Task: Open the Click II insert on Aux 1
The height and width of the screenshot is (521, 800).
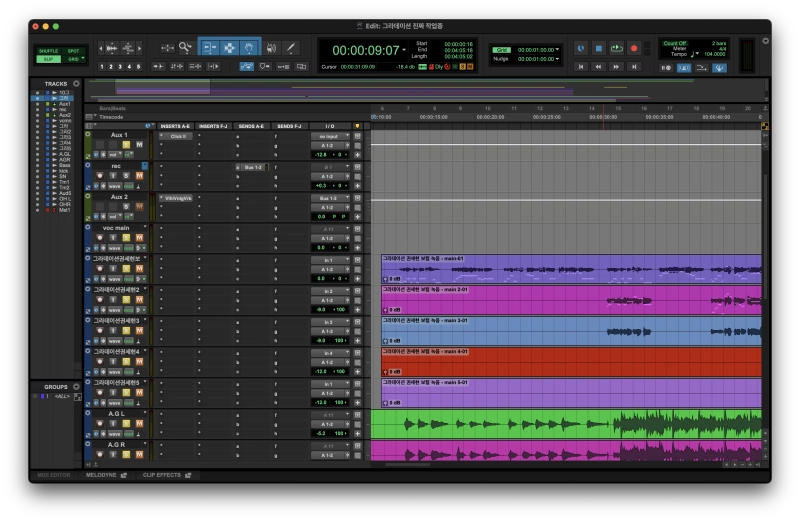Action: (176, 136)
